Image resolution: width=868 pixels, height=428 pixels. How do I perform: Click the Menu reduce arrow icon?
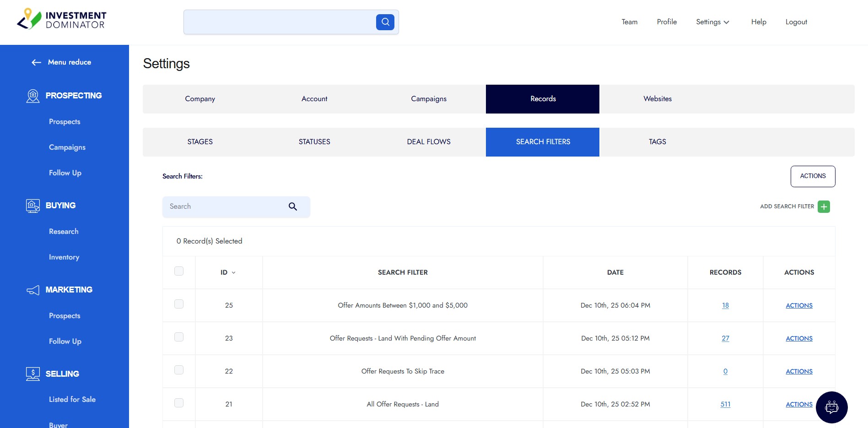(37, 62)
